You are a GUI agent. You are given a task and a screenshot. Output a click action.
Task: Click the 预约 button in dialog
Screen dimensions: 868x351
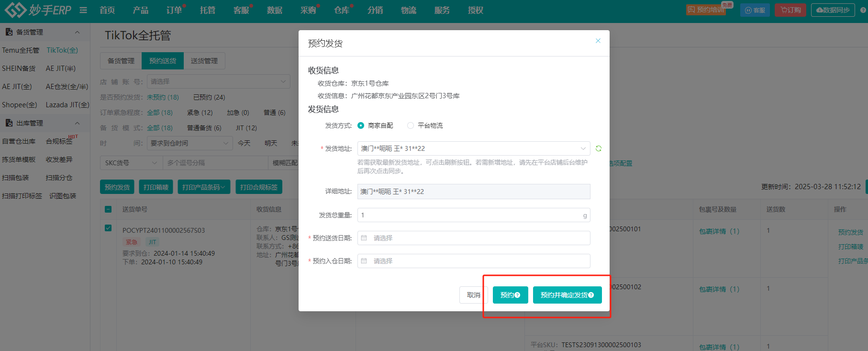[510, 295]
